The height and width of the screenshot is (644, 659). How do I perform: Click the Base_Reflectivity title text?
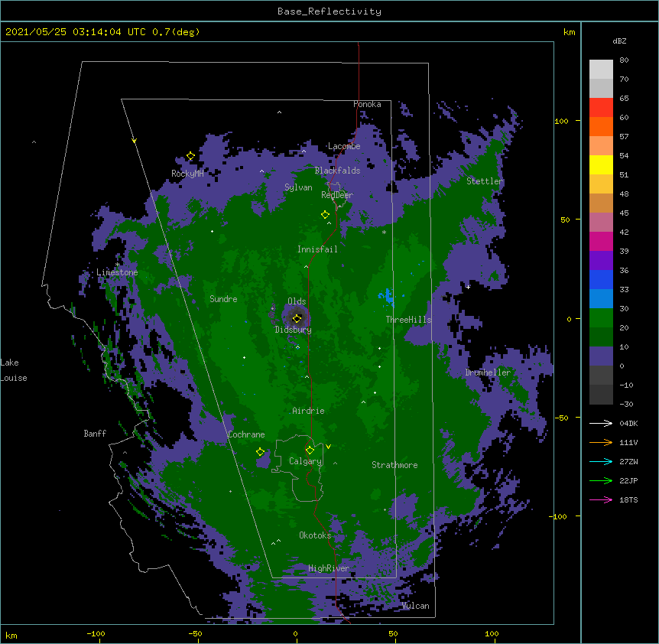pos(329,11)
